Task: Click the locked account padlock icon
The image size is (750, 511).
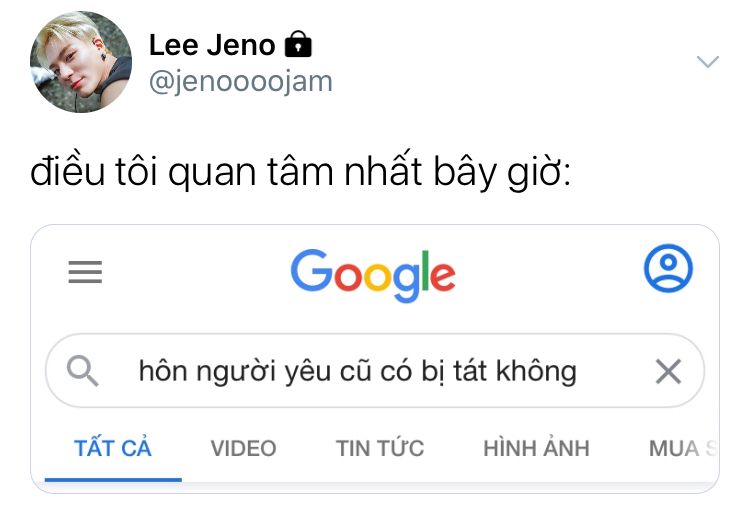Action: click(298, 44)
